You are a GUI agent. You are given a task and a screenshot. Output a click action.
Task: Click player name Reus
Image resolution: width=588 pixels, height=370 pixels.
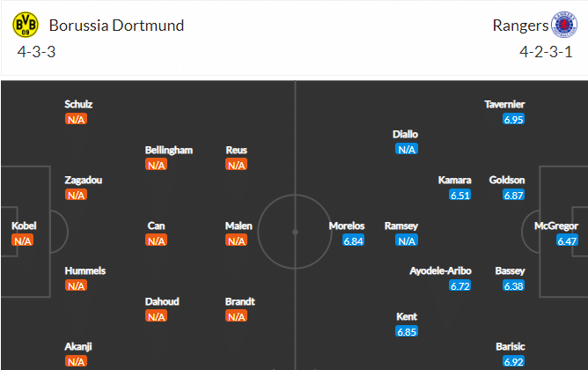(x=236, y=150)
